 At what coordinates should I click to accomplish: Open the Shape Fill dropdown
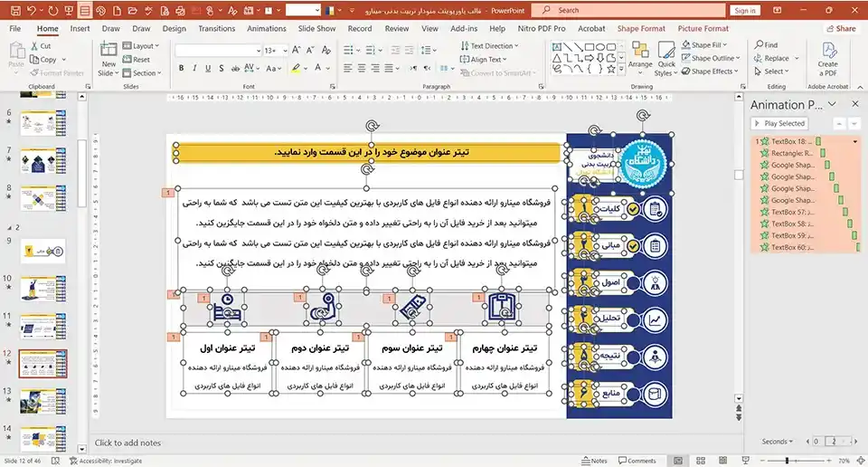click(704, 45)
